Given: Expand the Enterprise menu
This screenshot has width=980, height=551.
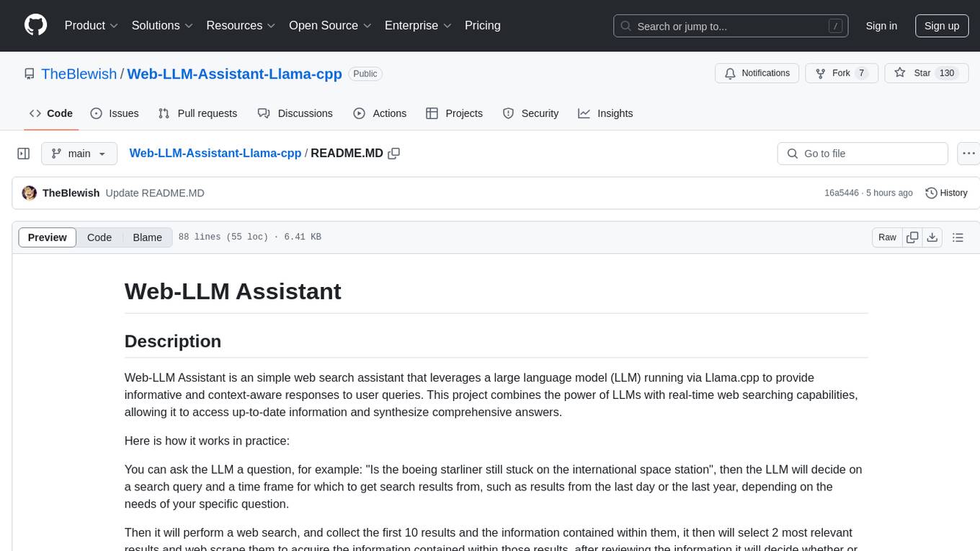Looking at the screenshot, I should [418, 25].
